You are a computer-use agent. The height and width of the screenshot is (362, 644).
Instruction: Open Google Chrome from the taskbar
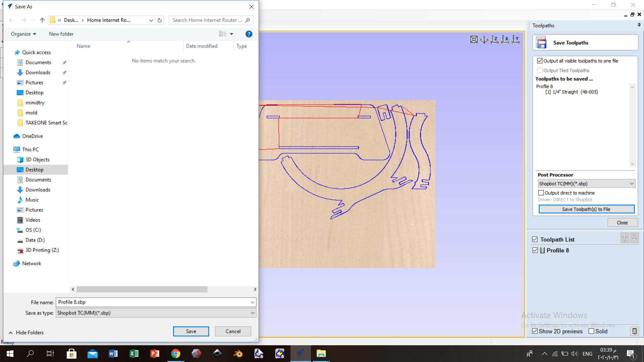coord(175,354)
